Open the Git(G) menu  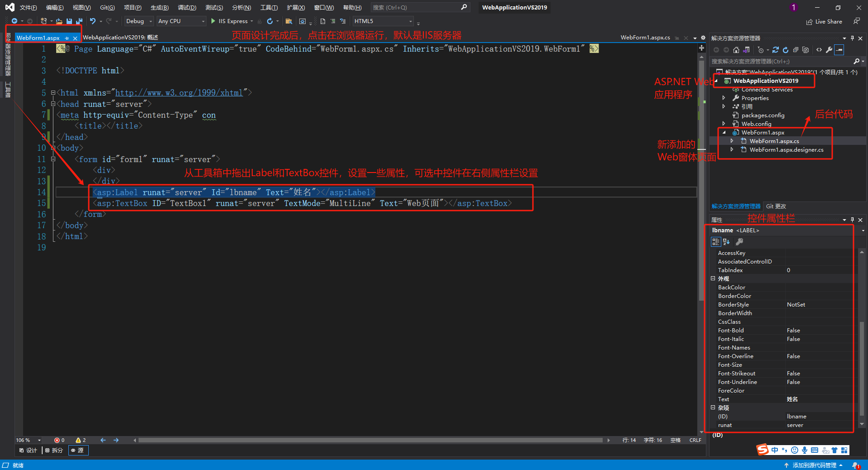click(x=107, y=8)
